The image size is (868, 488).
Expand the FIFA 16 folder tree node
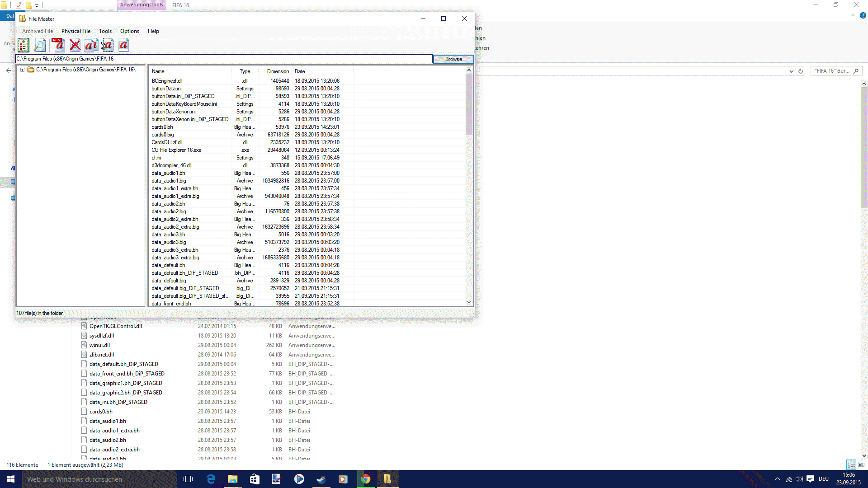point(22,70)
